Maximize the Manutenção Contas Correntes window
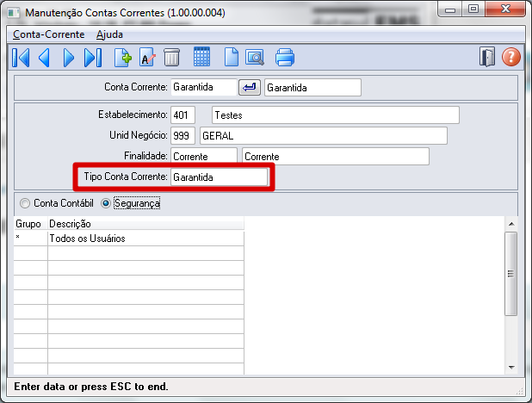The width and height of the screenshot is (532, 403). (473, 9)
